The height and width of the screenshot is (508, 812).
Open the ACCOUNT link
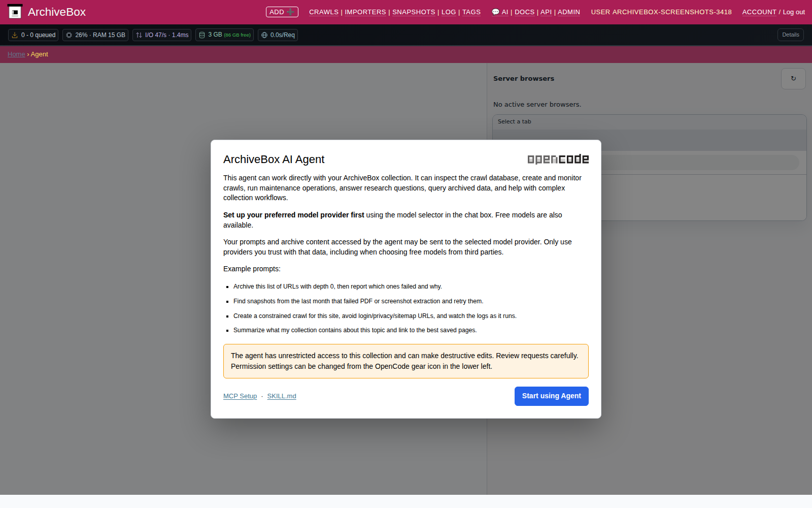[759, 12]
